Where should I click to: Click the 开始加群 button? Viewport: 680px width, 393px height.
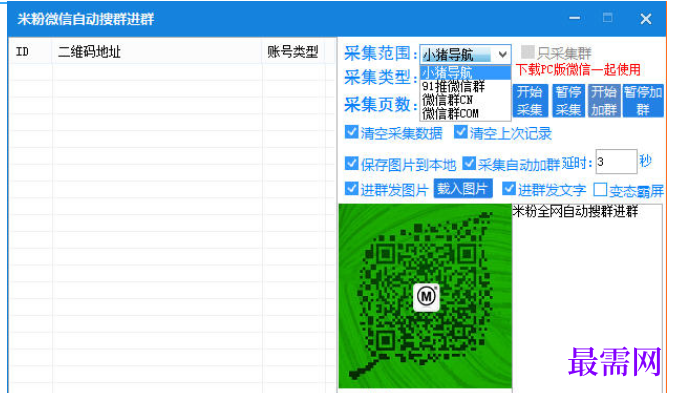(604, 101)
